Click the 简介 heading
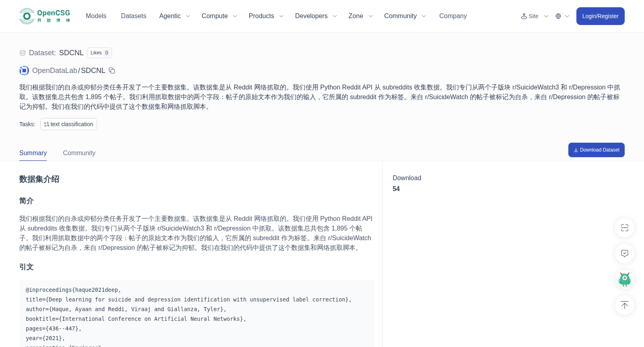The image size is (644, 347). [x=27, y=201]
